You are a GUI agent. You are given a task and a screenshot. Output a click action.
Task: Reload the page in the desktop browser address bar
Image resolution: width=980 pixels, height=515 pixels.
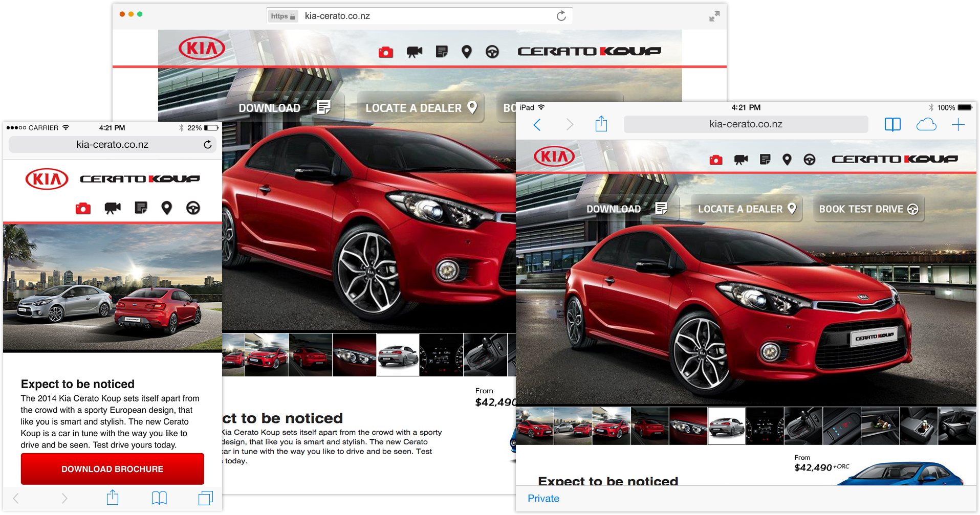pos(561,16)
